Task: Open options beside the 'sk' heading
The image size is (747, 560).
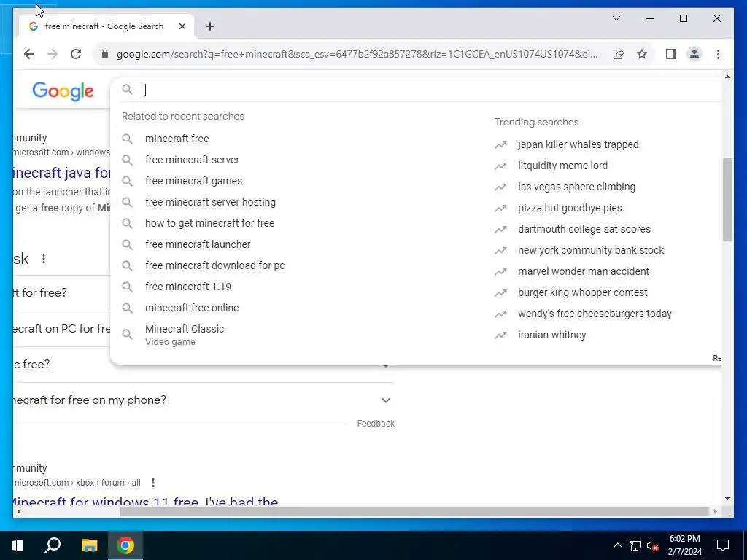Action: tap(44, 259)
